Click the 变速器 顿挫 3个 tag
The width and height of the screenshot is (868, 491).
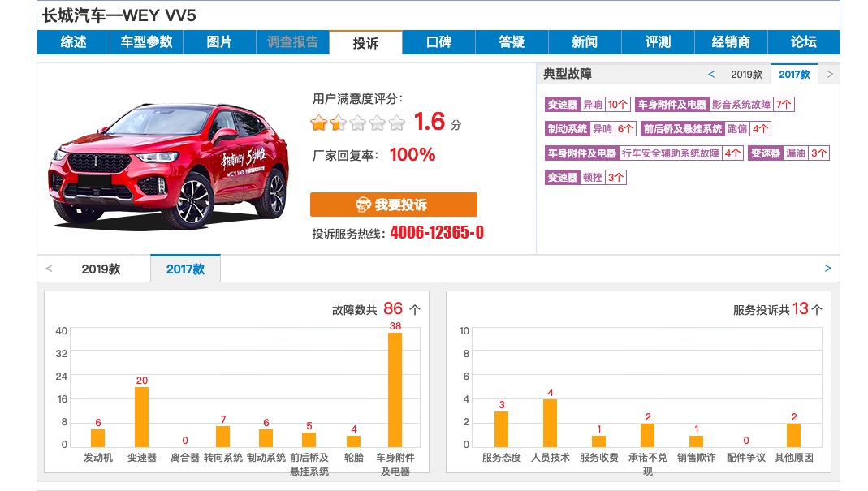pyautogui.click(x=585, y=177)
